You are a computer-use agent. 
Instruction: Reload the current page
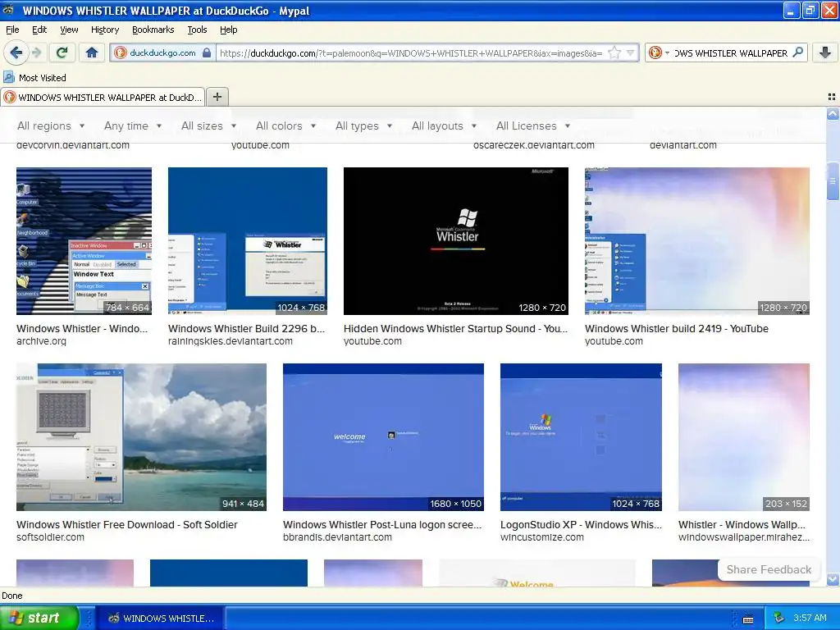62,52
